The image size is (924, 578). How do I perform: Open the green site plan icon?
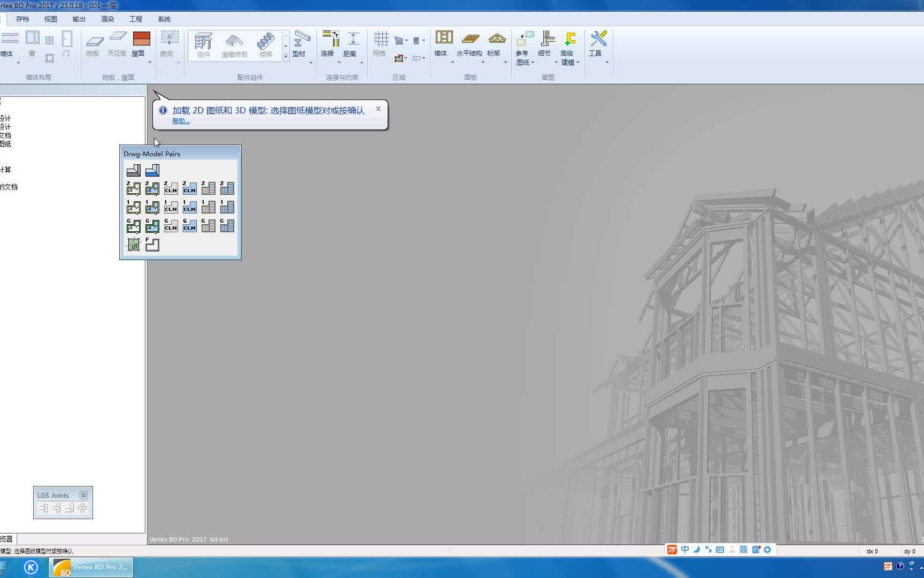[x=134, y=245]
